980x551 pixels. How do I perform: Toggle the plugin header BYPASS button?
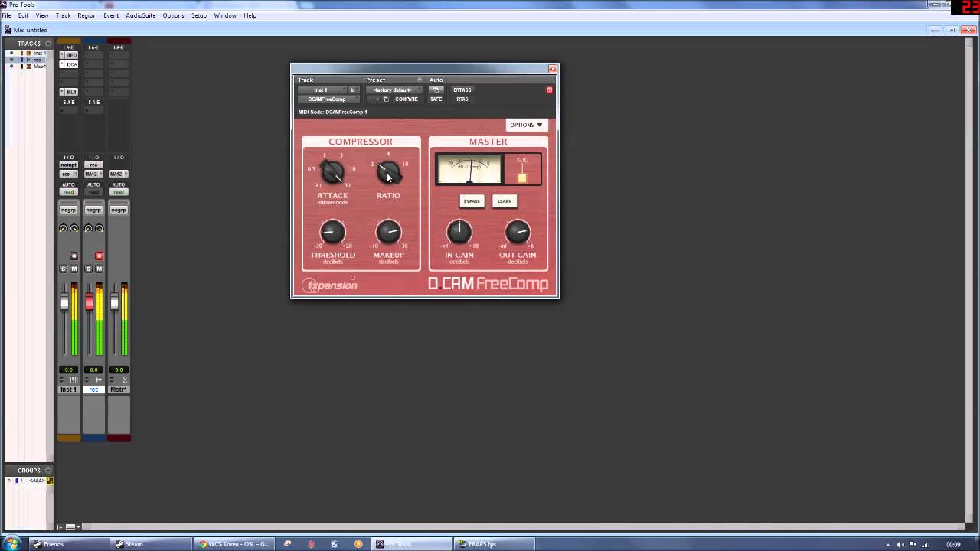point(462,90)
